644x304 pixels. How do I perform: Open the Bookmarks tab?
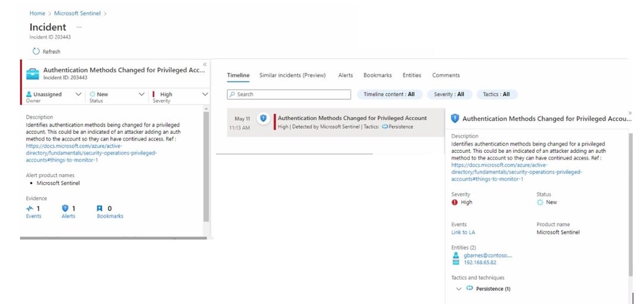tap(377, 75)
